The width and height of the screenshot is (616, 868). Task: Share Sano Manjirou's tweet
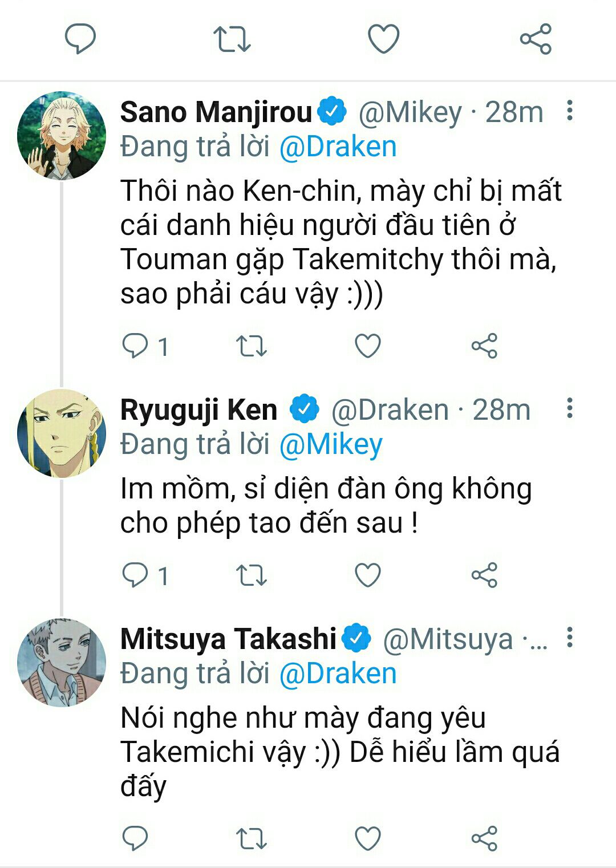(484, 346)
